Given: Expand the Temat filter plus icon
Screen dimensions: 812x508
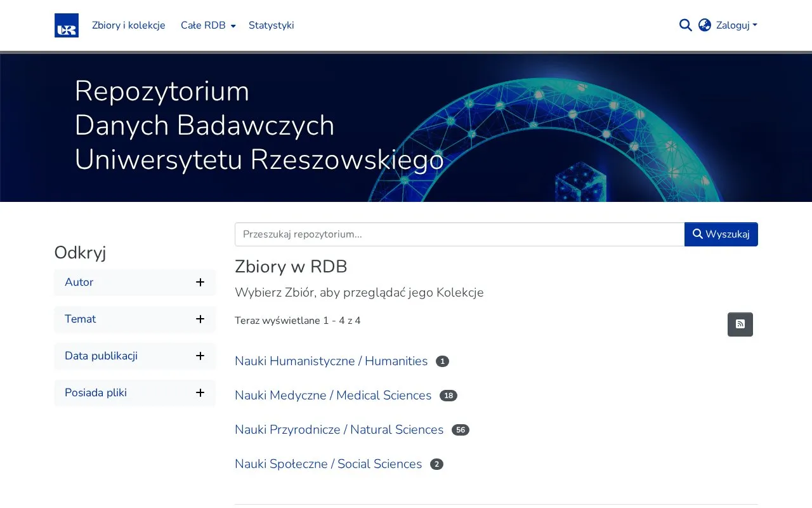Looking at the screenshot, I should [200, 319].
